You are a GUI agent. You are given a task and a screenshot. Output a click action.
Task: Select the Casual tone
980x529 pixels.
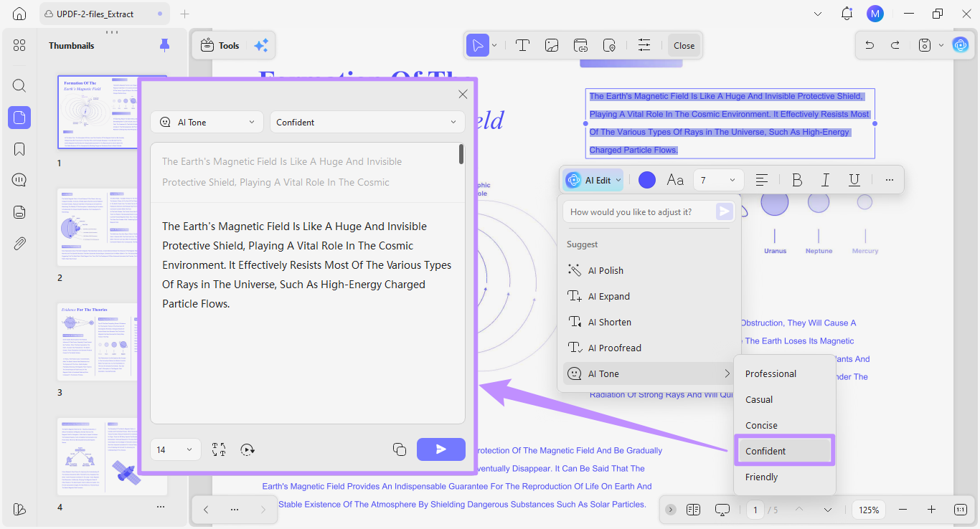785,399
